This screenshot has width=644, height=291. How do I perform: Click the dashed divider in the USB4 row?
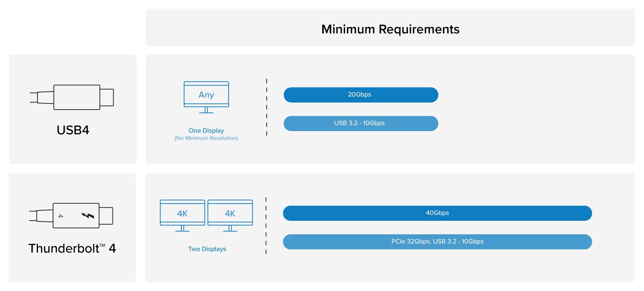(267, 107)
